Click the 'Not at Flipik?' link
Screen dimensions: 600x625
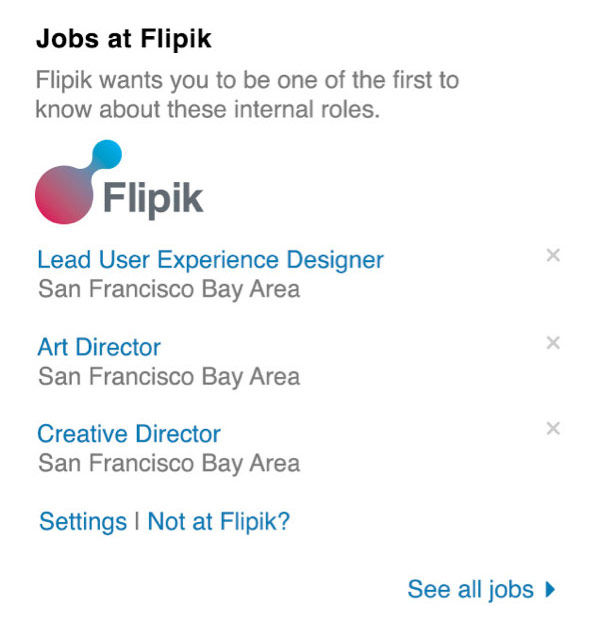click(x=218, y=522)
